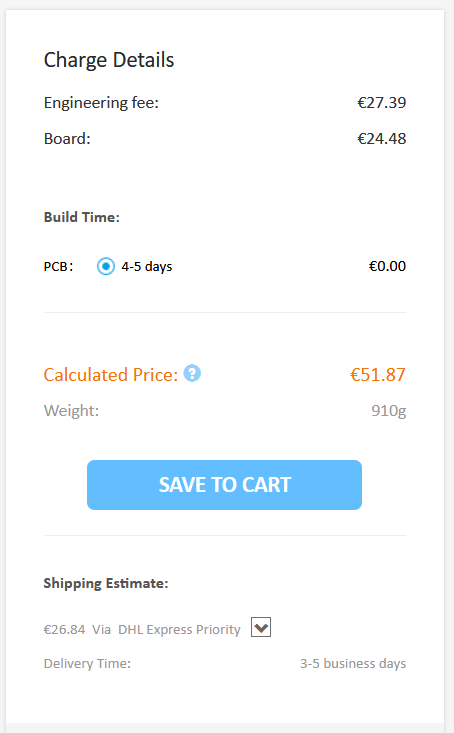Viewport: 454px width, 733px height.
Task: Click the Shipping Estimate heading
Action: tap(106, 583)
